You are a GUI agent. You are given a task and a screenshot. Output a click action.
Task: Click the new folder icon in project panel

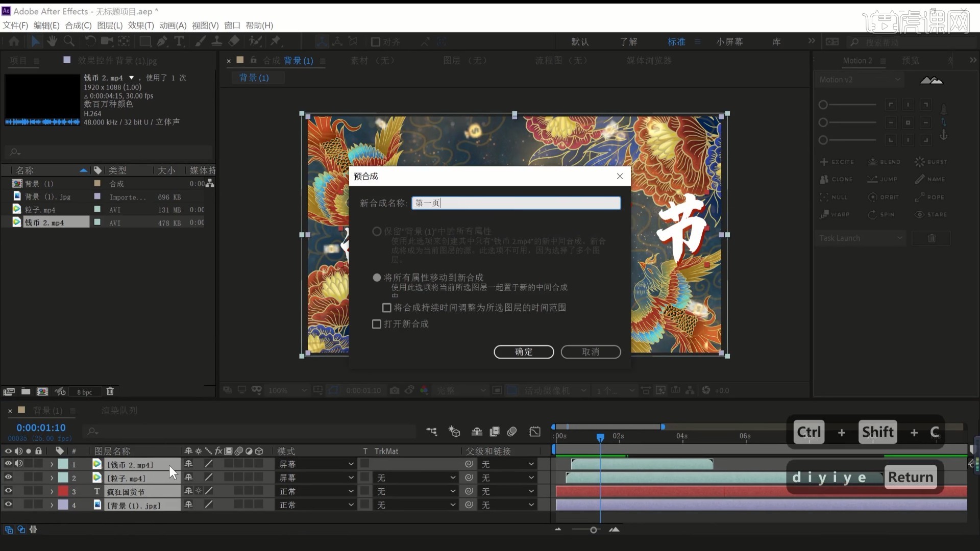point(26,392)
